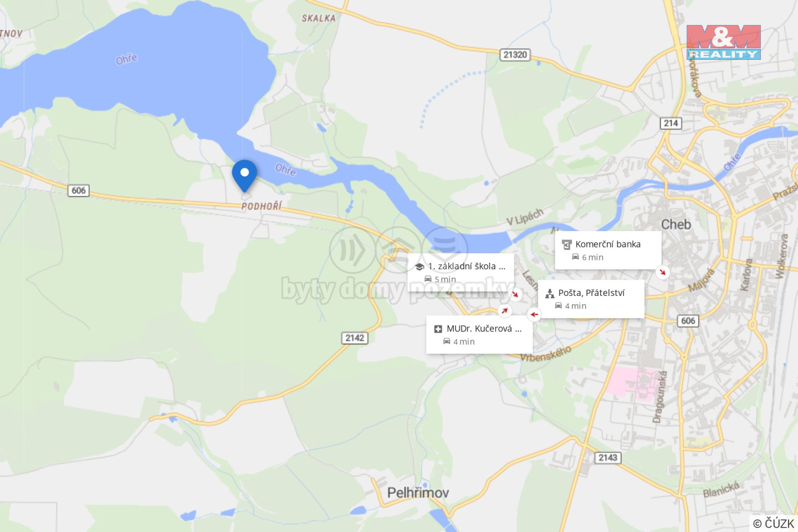The height and width of the screenshot is (532, 798).
Task: Select the medical cross icon for MUDr. Kučerová
Action: 438,329
